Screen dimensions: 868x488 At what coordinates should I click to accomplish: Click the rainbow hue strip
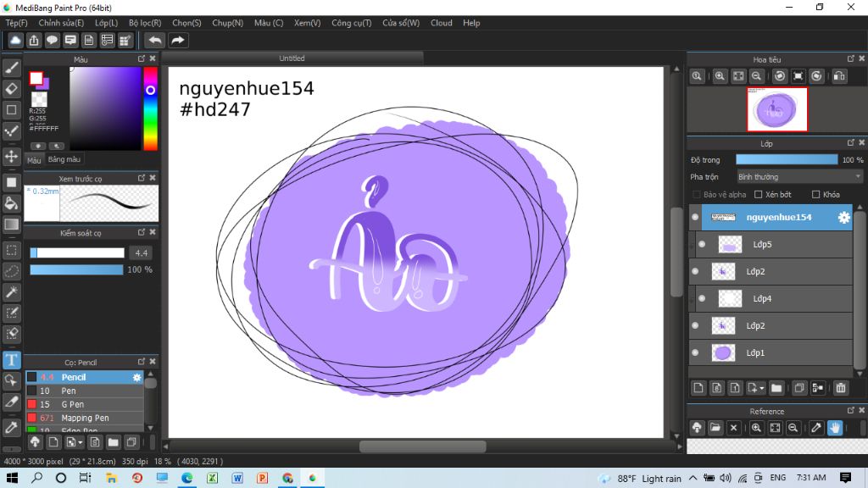tap(151, 108)
